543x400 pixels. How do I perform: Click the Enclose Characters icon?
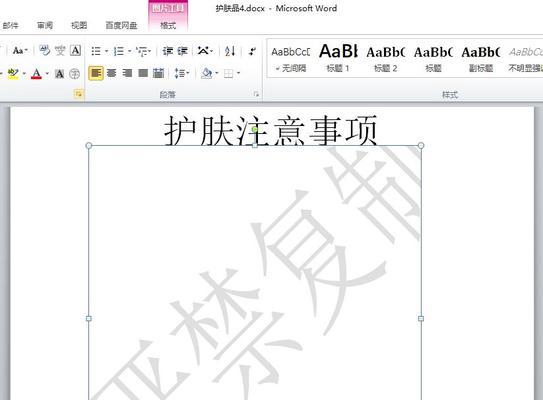[x=74, y=73]
